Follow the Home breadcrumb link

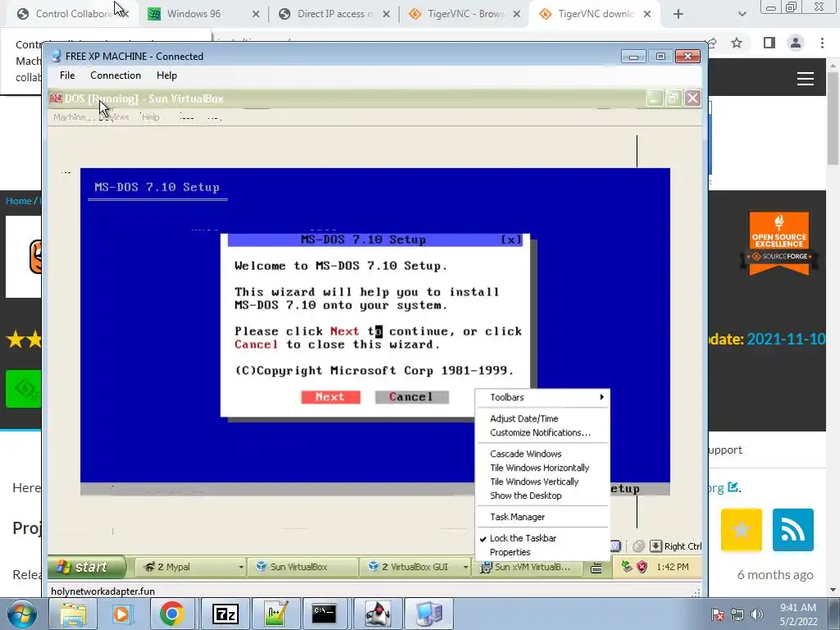click(19, 201)
